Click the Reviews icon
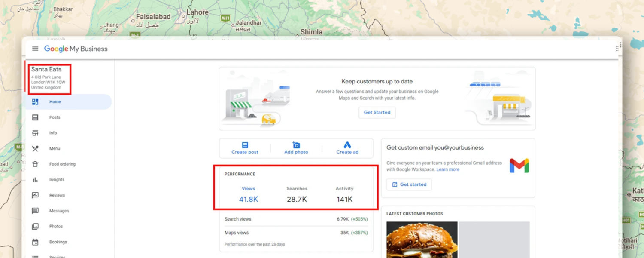The height and width of the screenshot is (258, 644). (x=35, y=195)
